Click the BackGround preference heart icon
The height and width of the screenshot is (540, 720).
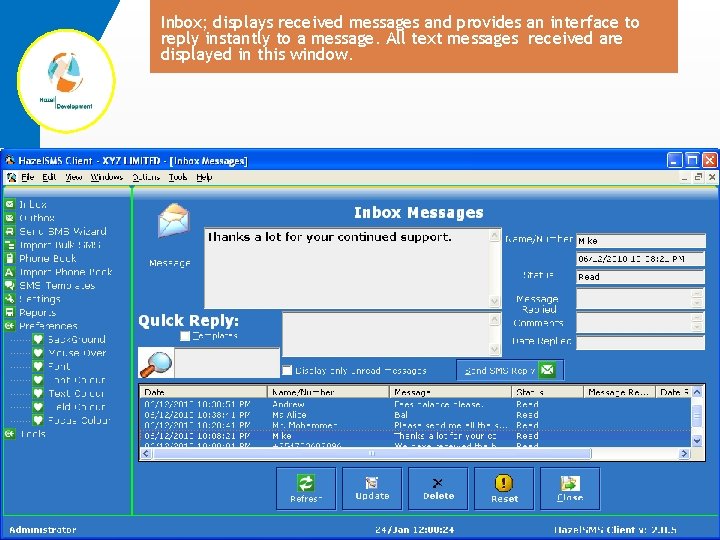38,339
